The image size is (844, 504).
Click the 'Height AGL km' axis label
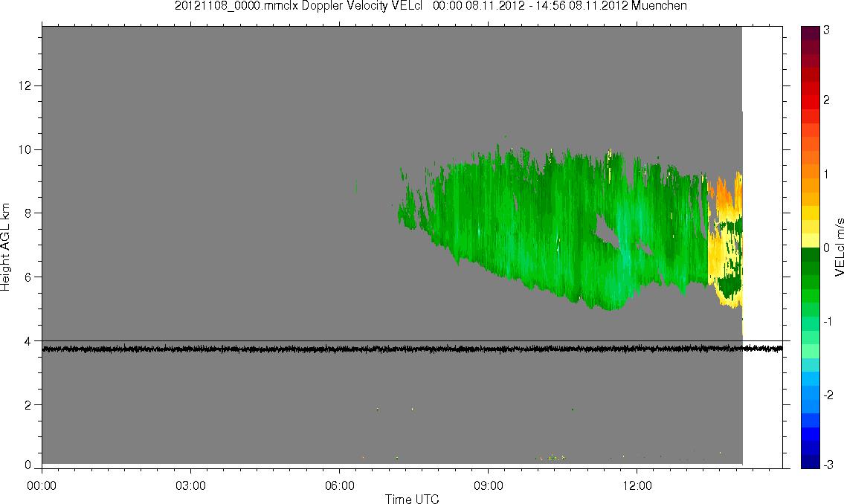coord(5,248)
